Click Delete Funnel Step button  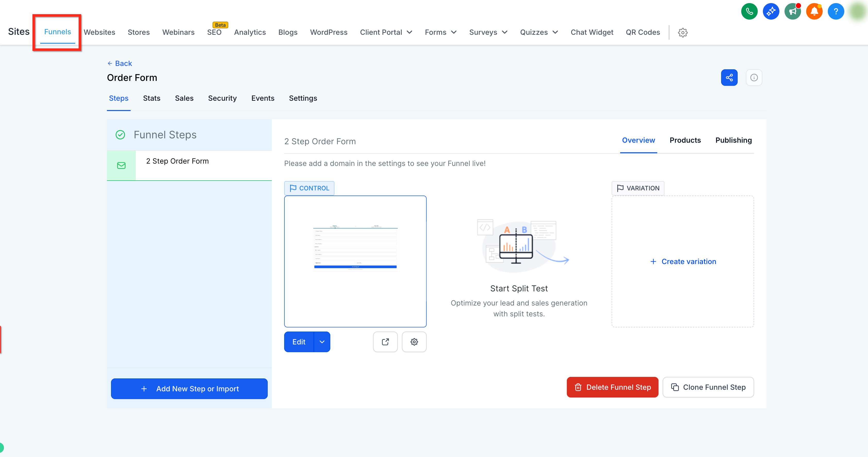(612, 387)
